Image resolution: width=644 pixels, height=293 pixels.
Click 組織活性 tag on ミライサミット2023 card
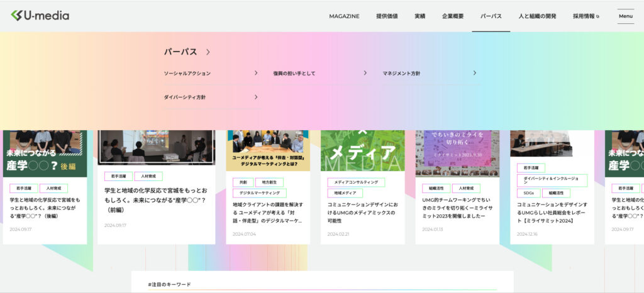coord(436,189)
